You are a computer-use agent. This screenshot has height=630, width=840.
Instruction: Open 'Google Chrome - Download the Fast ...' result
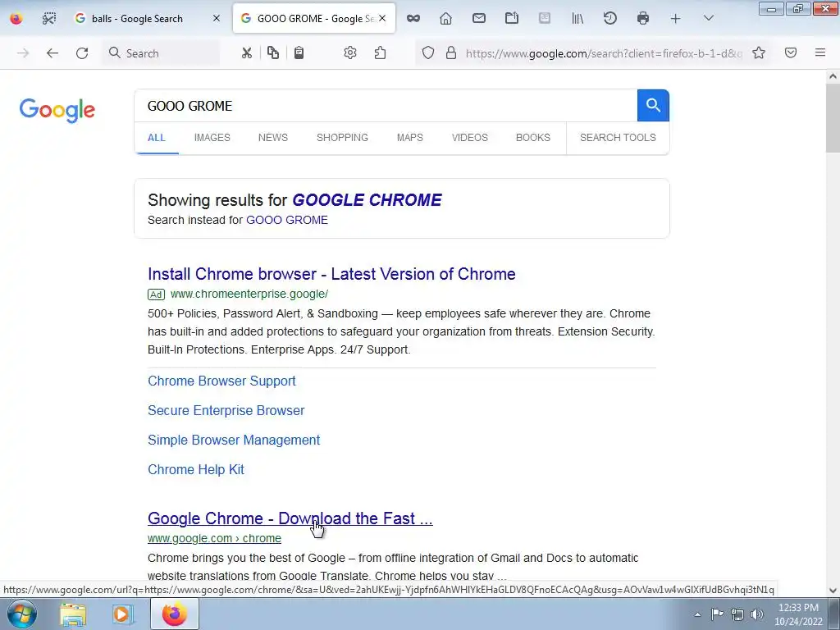pyautogui.click(x=290, y=518)
